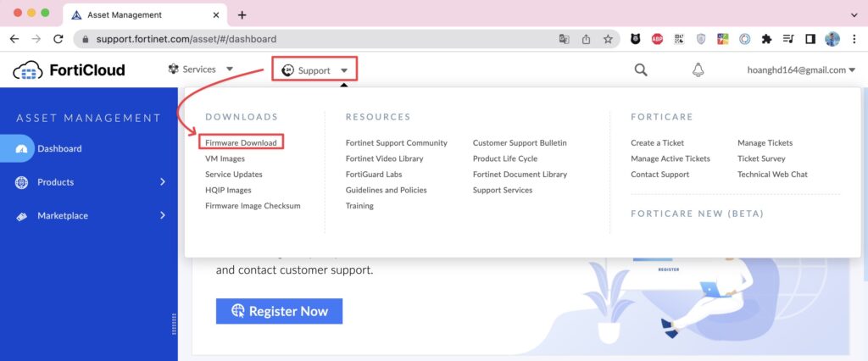
Task: Open the notifications bell
Action: [698, 70]
